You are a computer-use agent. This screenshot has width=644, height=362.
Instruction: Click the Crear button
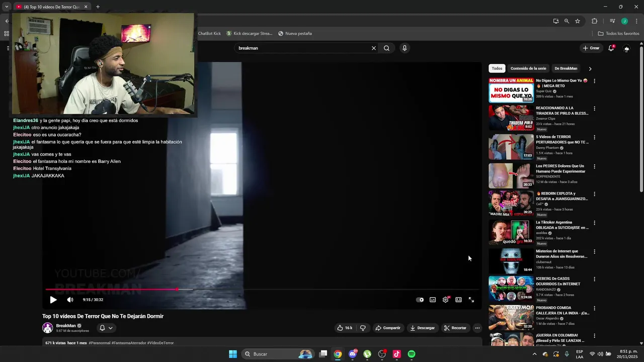point(591,48)
